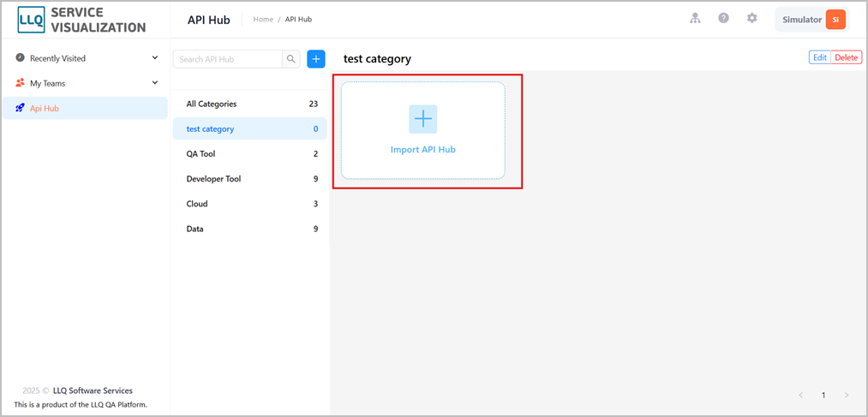Image resolution: width=868 pixels, height=417 pixels.
Task: Expand the My Teams chevron
Action: [x=155, y=83]
